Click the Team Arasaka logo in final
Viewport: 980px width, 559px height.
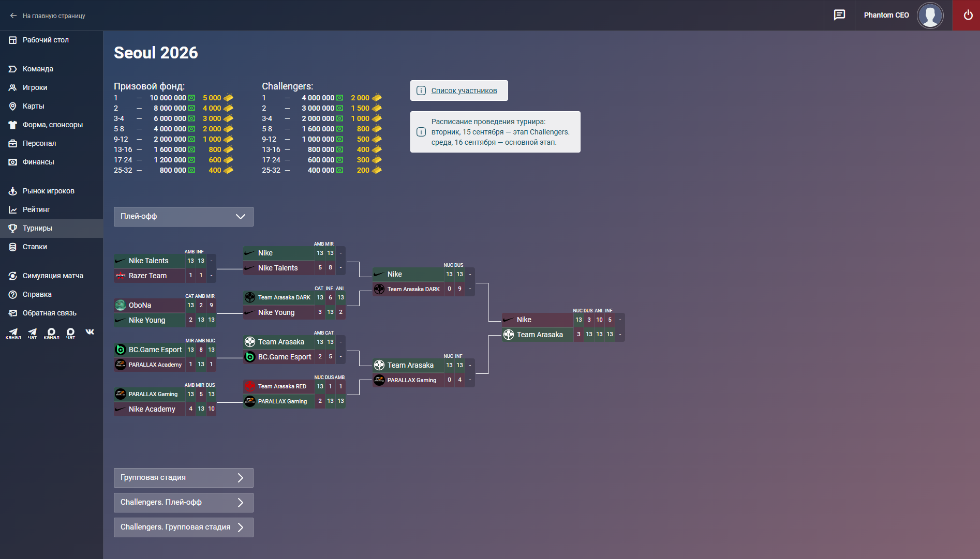click(x=509, y=335)
